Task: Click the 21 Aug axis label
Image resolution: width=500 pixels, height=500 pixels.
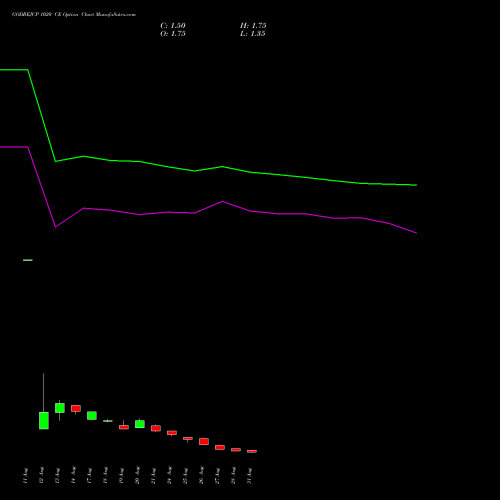Action: point(154,476)
